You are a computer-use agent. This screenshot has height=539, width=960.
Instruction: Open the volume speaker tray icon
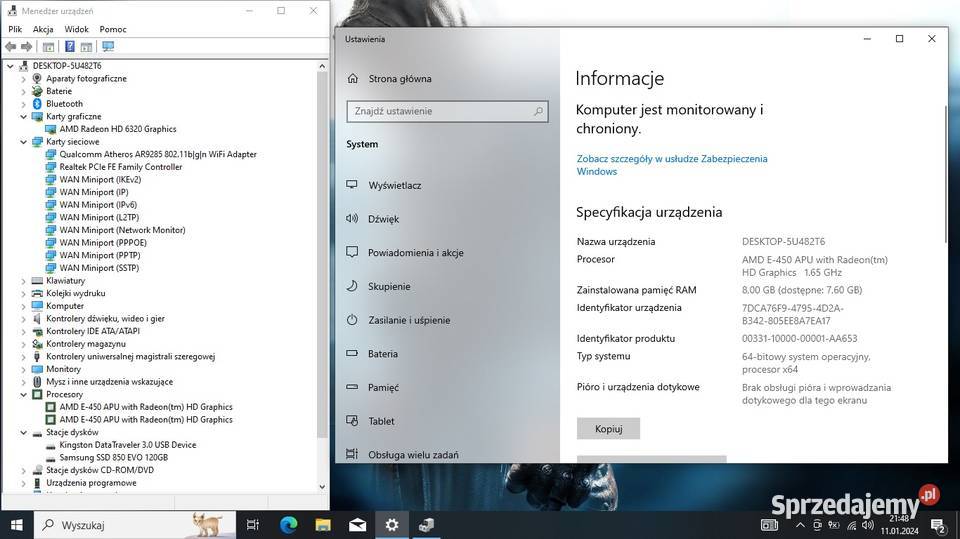click(868, 525)
